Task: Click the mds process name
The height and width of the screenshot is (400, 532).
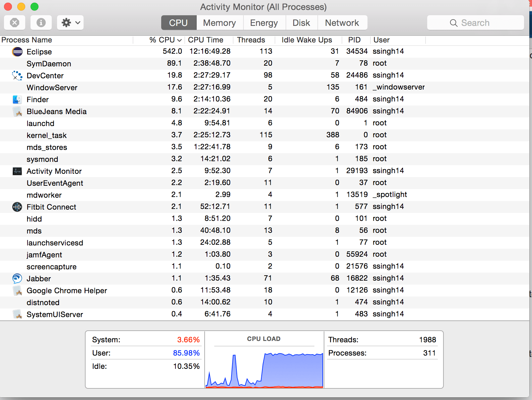Action: pyautogui.click(x=34, y=231)
